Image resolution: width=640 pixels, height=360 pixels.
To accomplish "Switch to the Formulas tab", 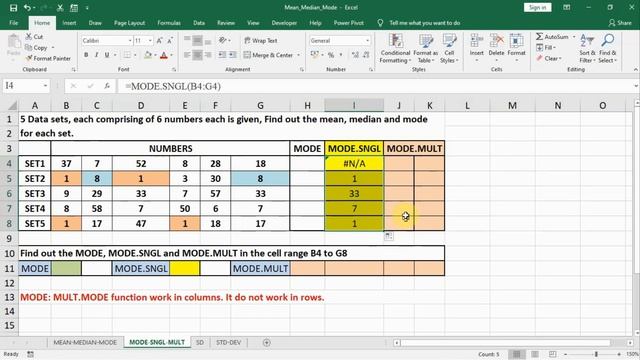I will [169, 23].
